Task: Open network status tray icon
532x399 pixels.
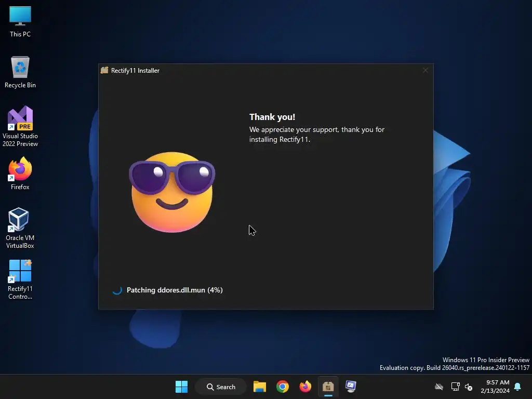Action: (455, 387)
